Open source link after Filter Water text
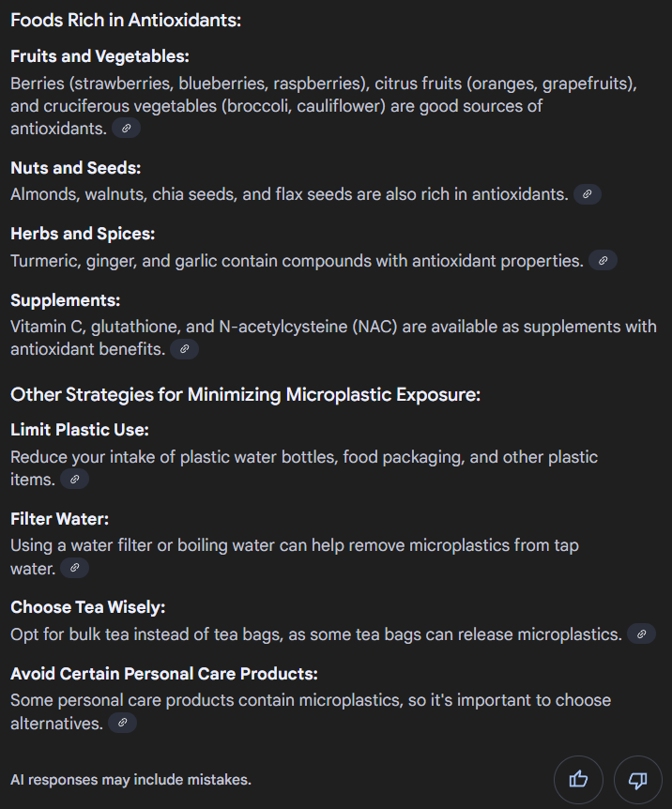672x809 pixels. 75,568
